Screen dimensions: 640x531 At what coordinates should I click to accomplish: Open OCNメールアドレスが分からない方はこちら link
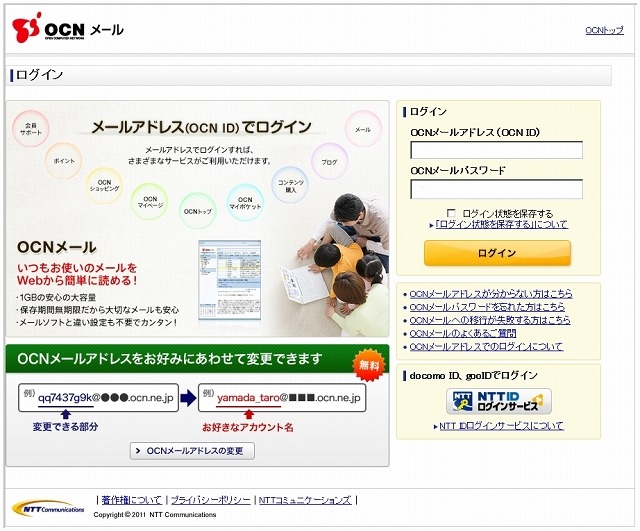(491, 294)
